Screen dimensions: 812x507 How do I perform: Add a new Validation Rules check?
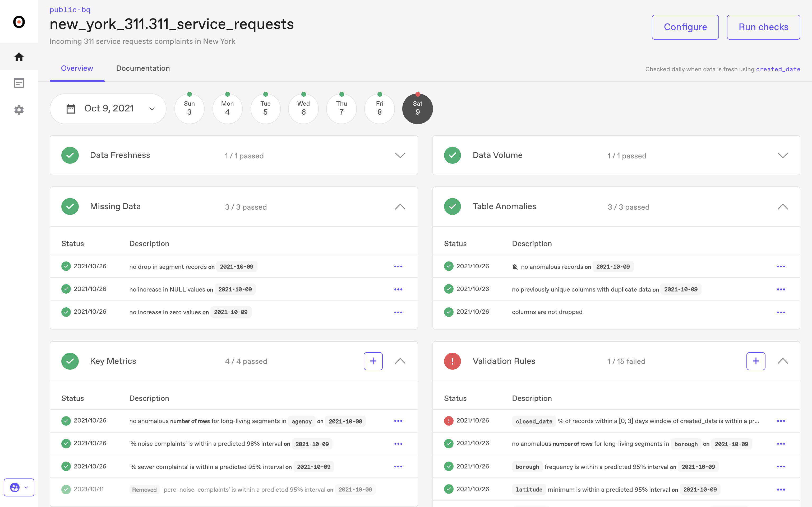pos(755,361)
